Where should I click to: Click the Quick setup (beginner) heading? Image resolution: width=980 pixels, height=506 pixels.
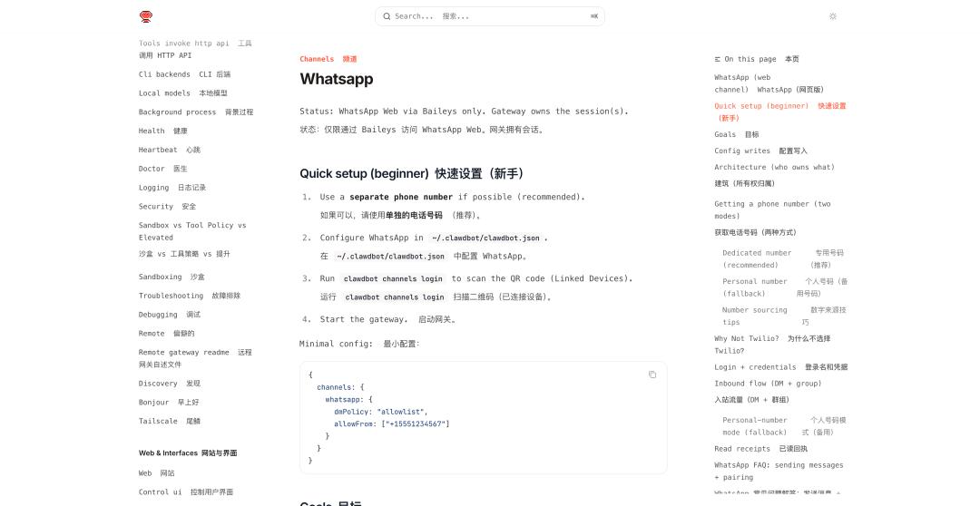click(412, 174)
